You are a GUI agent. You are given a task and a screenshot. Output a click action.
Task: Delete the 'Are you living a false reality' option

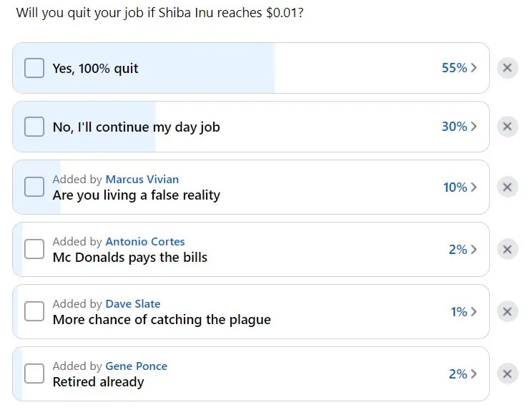[507, 187]
